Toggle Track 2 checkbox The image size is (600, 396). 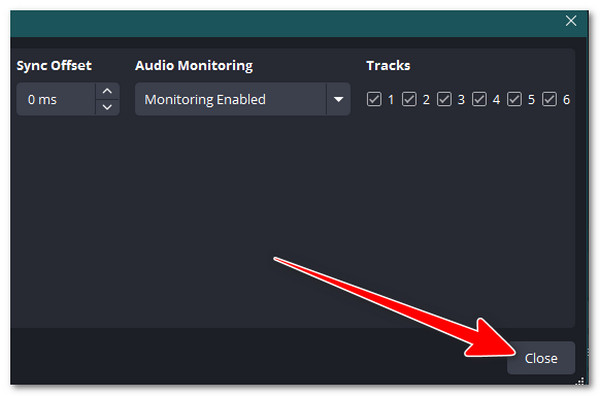coord(409,99)
